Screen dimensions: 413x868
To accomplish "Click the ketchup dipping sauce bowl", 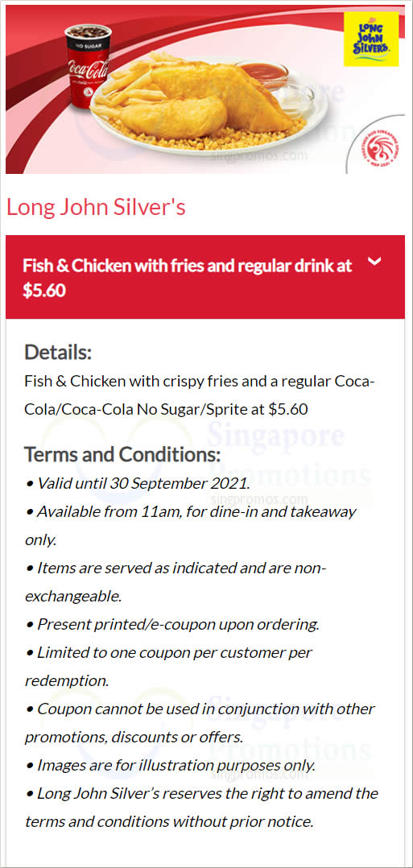I will point(262,73).
